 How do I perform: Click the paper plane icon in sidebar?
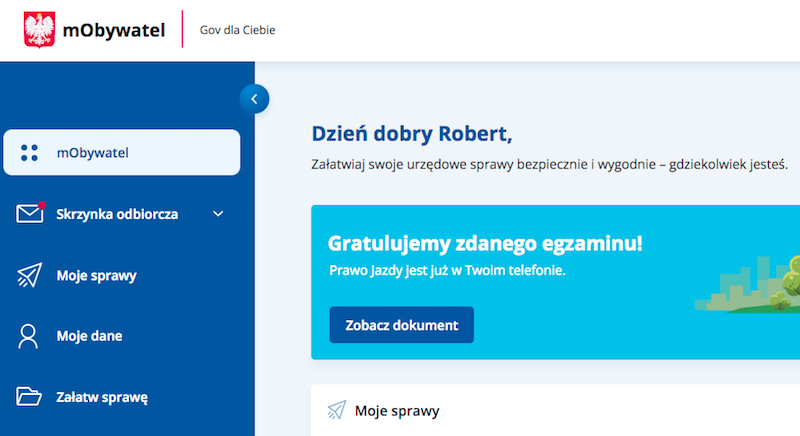(29, 275)
